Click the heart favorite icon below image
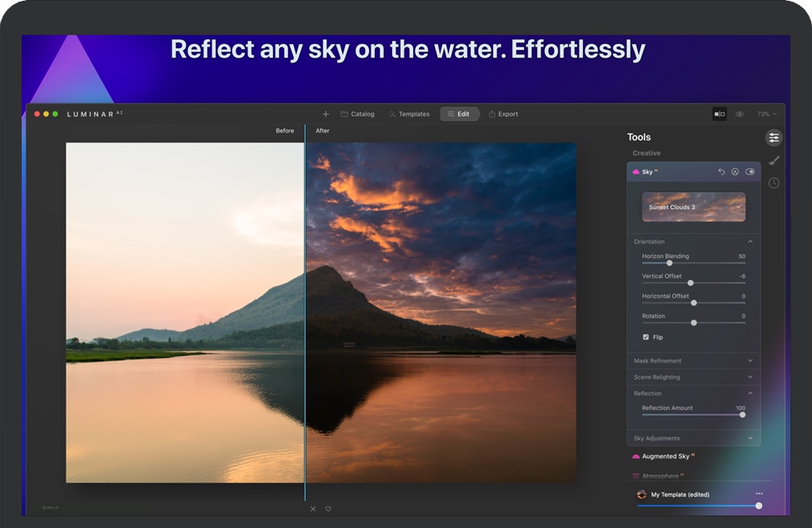812x528 pixels. point(328,509)
